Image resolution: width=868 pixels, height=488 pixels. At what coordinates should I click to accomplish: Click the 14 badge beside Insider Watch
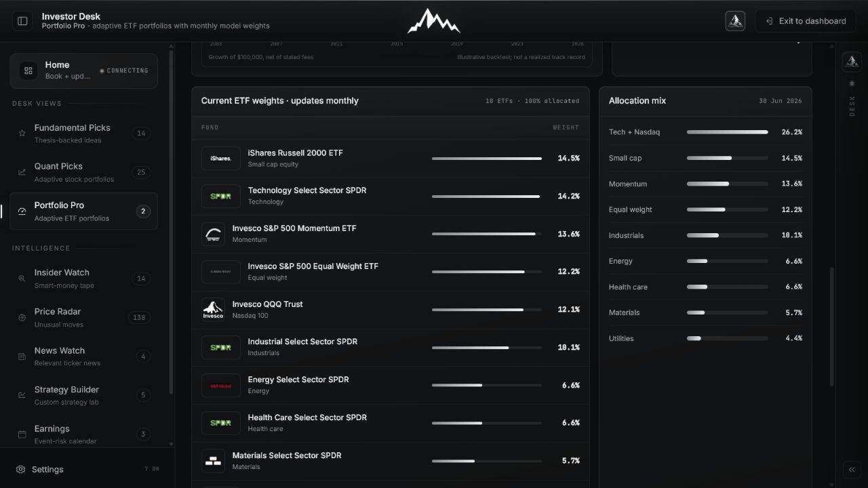pyautogui.click(x=141, y=279)
